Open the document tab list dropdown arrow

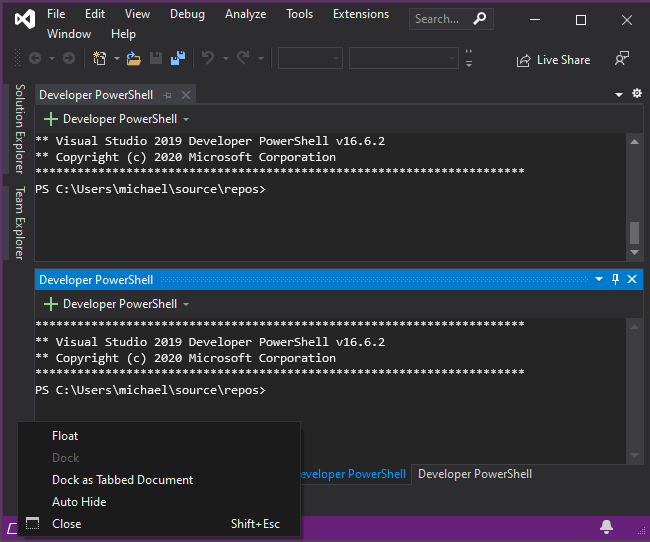tap(619, 95)
